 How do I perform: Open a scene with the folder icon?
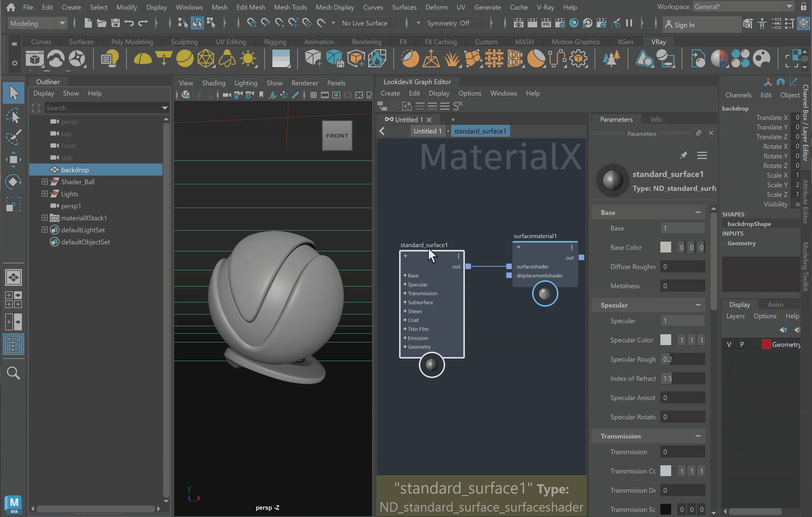click(x=101, y=23)
